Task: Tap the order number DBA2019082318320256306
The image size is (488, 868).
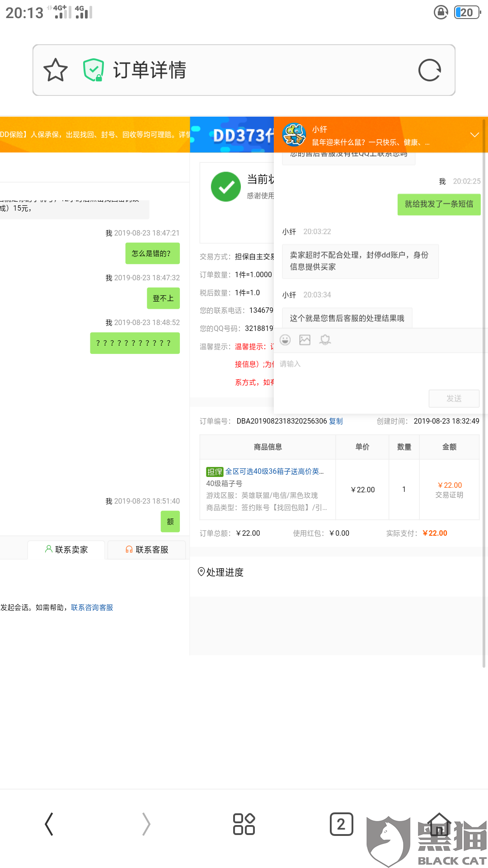Action: coord(282,421)
